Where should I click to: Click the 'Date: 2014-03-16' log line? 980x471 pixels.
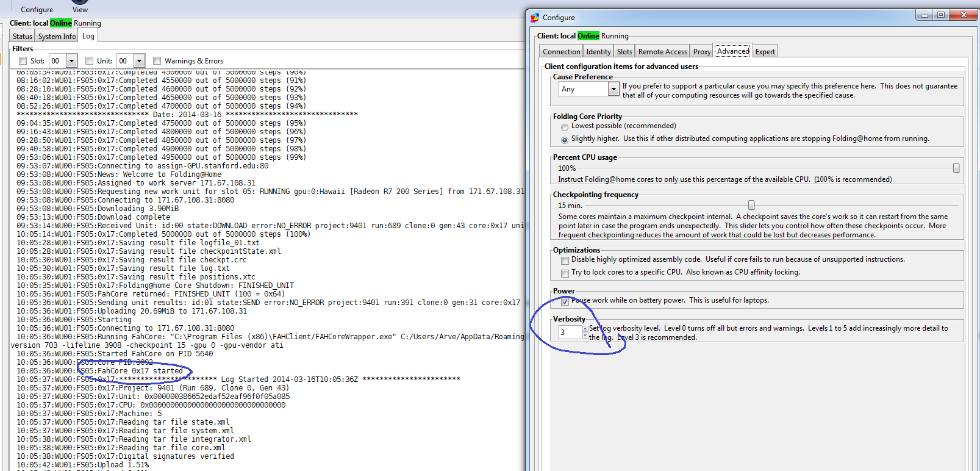pyautogui.click(x=187, y=115)
